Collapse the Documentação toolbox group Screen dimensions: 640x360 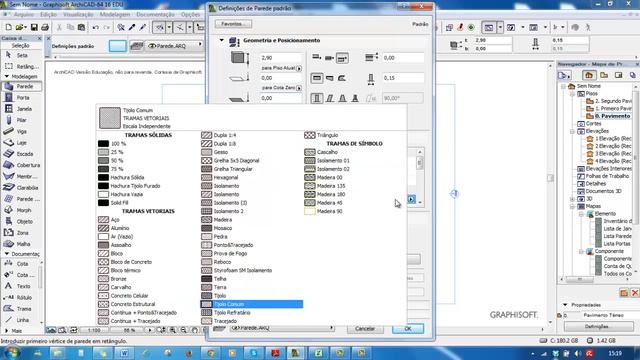(7, 254)
